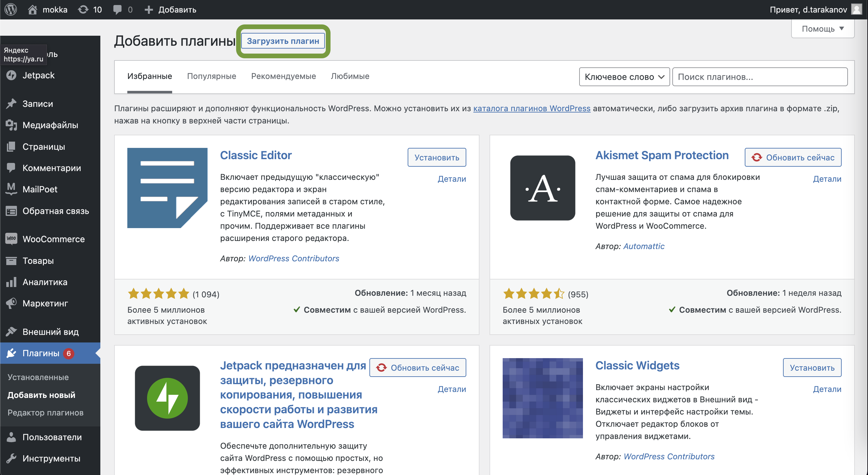Open the Ключевое слово search type dropdown
This screenshot has width=868, height=475.
pos(624,77)
